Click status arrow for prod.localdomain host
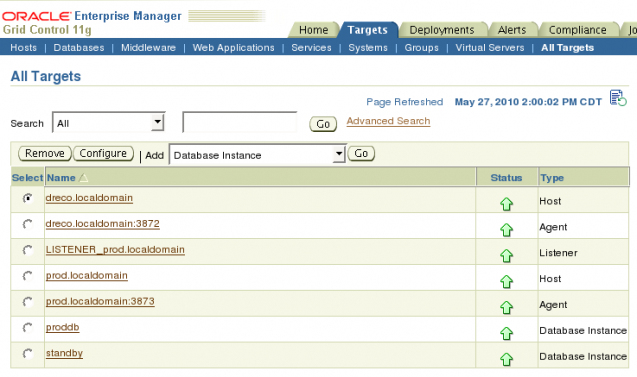Screen dimensions: 637x377 click(507, 282)
